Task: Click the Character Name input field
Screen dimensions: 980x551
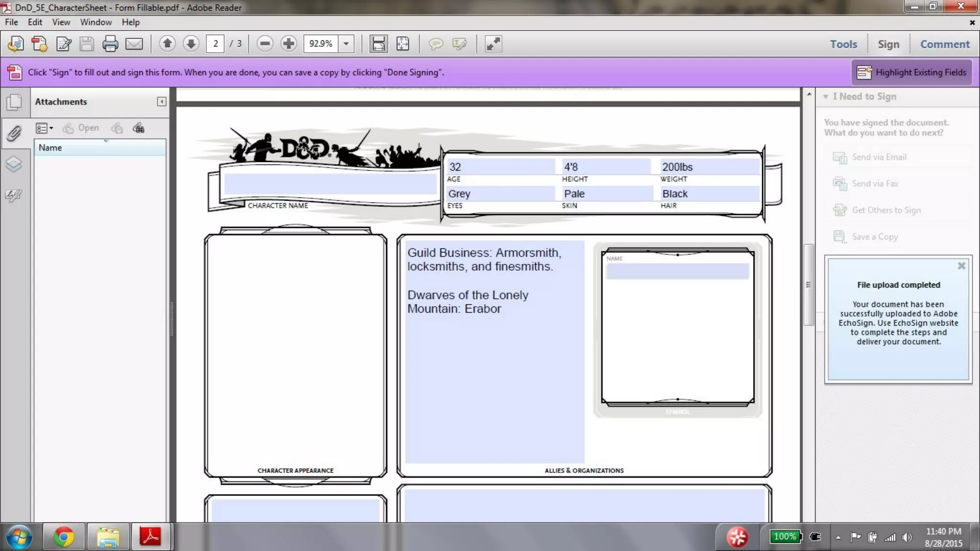Action: (x=330, y=184)
